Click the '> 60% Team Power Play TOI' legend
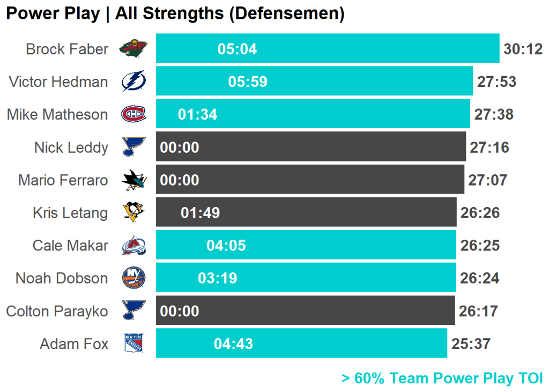 [442, 379]
